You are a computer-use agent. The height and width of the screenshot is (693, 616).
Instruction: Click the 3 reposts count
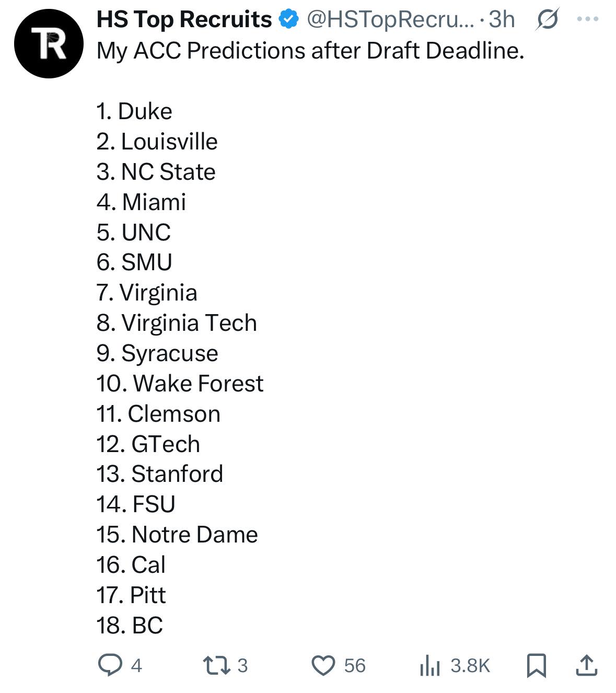(x=242, y=666)
